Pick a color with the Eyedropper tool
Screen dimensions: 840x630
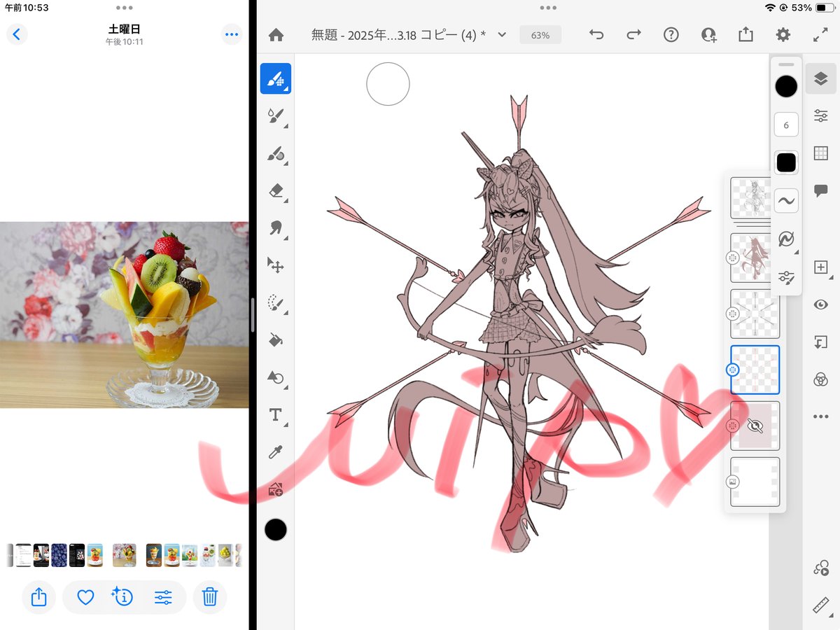(x=276, y=453)
